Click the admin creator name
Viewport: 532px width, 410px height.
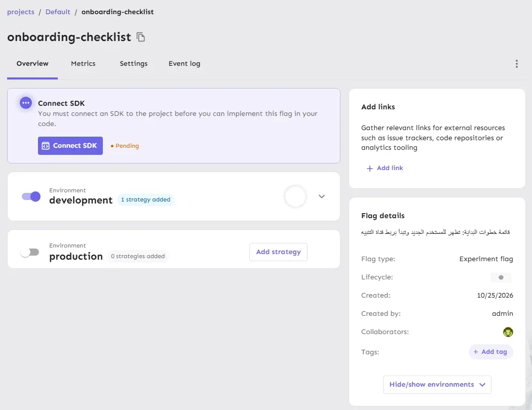point(502,314)
